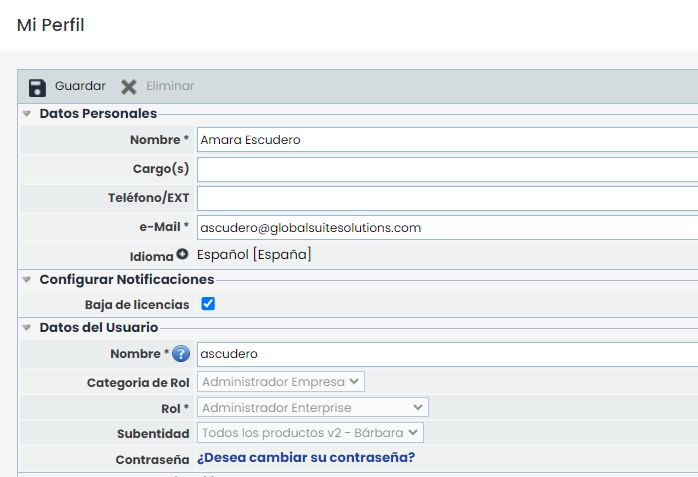The height and width of the screenshot is (477, 698).
Task: Collapse the Configurar Notificaciones section
Action: pyautogui.click(x=27, y=280)
